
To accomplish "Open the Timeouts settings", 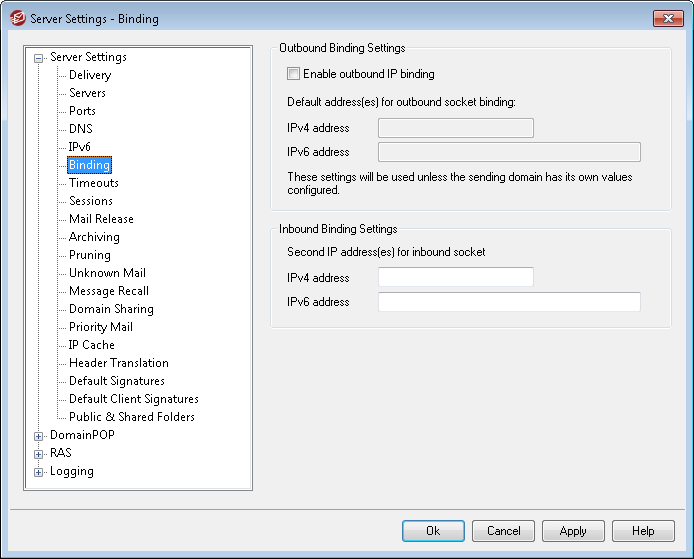I will 93,183.
